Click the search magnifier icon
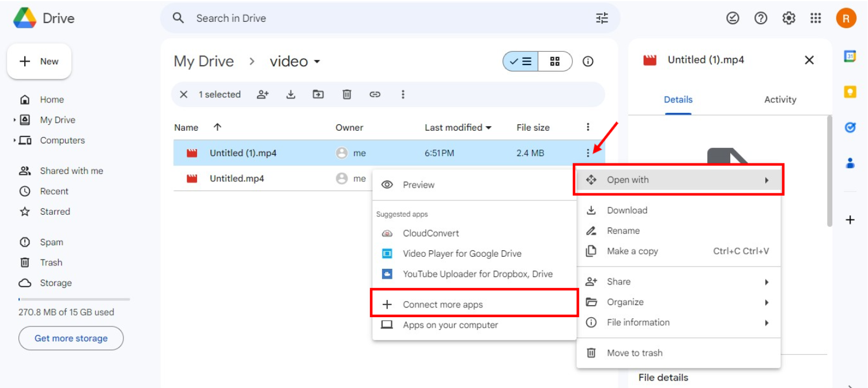 click(179, 18)
